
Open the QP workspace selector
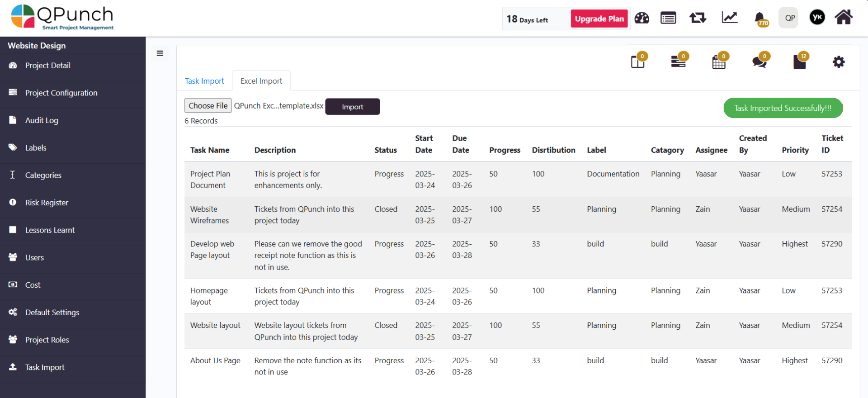789,18
